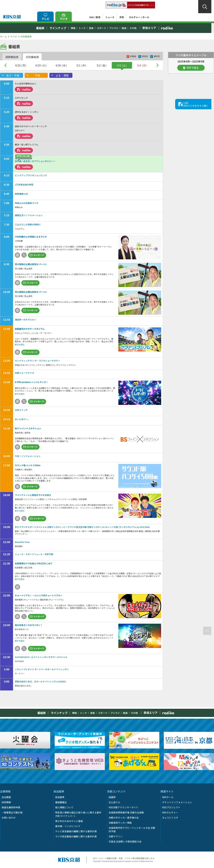The height and width of the screenshot is (868, 214).
Task: Expand 続きを読む in サタデースタジアム description
Action: (20, 345)
